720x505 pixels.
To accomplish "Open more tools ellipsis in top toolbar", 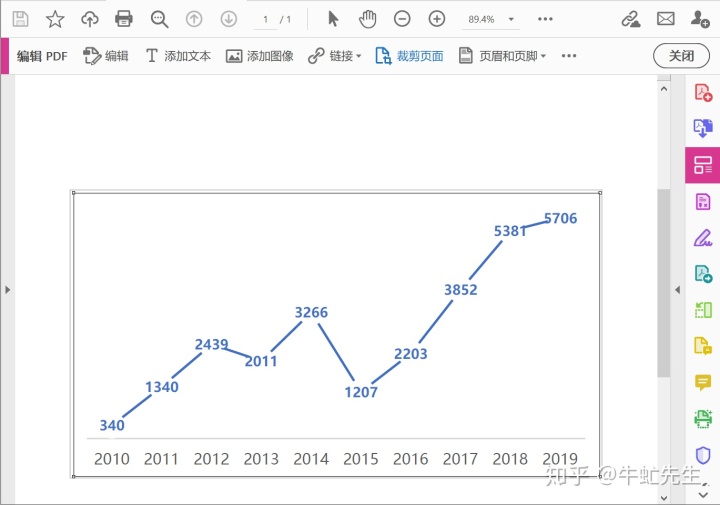I will (545, 19).
